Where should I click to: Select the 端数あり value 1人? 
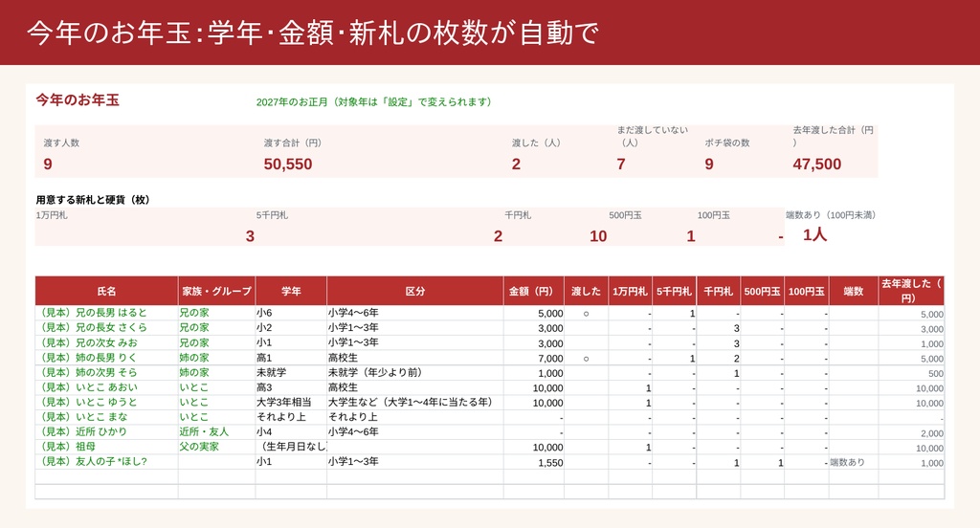tap(815, 235)
